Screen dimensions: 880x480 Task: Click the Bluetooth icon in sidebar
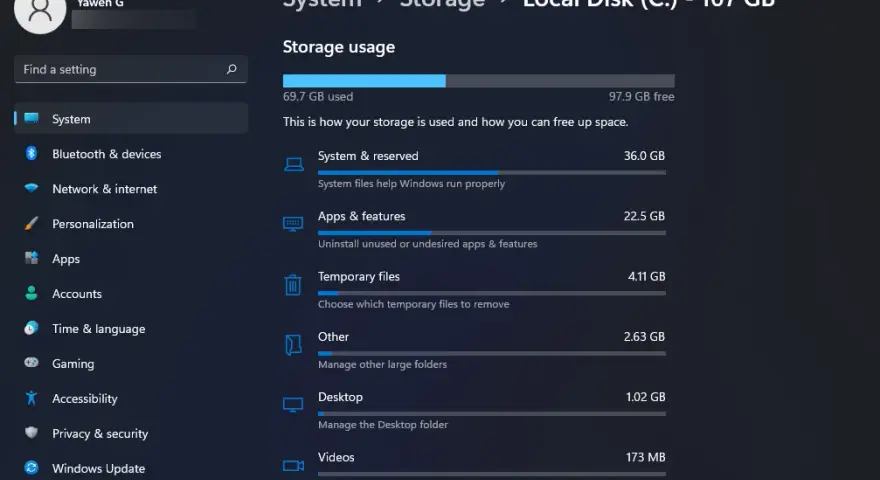[31, 153]
